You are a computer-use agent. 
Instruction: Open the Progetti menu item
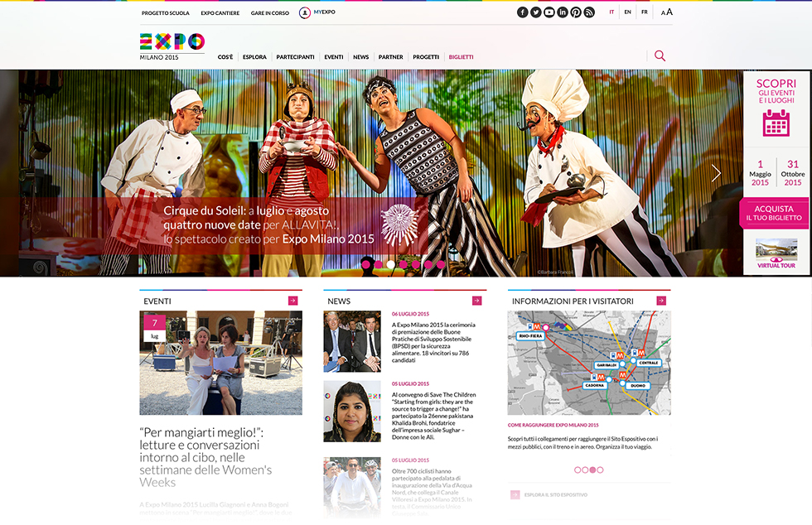coord(426,57)
